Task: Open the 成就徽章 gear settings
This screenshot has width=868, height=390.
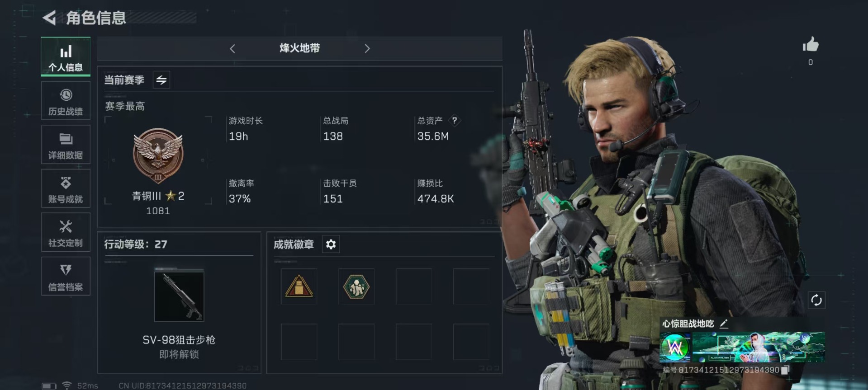Action: point(331,244)
